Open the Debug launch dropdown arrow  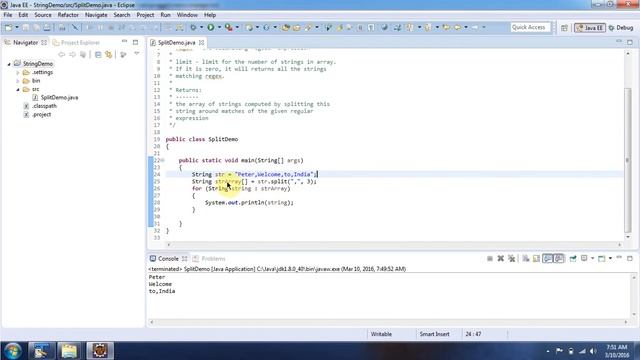[201, 27]
